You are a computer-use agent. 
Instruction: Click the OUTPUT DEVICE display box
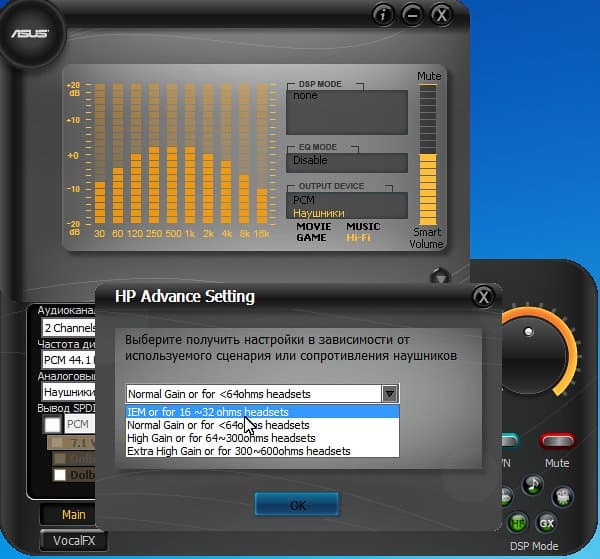click(347, 205)
